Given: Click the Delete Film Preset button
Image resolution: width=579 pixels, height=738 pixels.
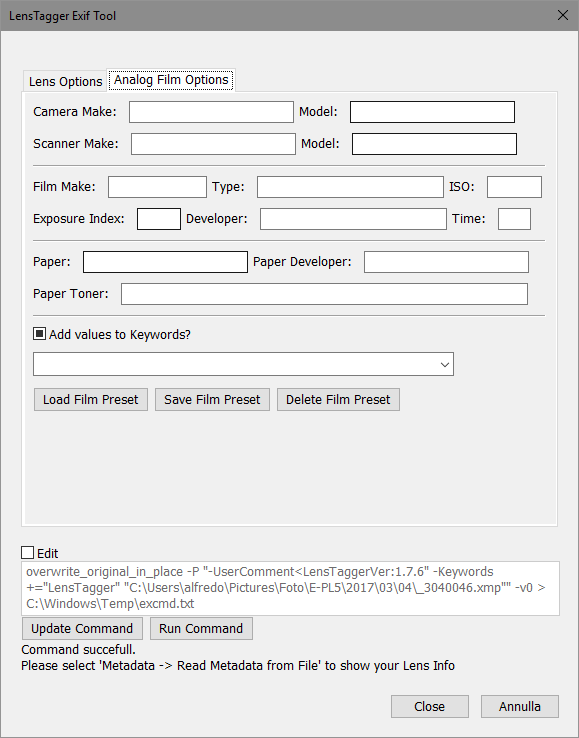Looking at the screenshot, I should 338,400.
